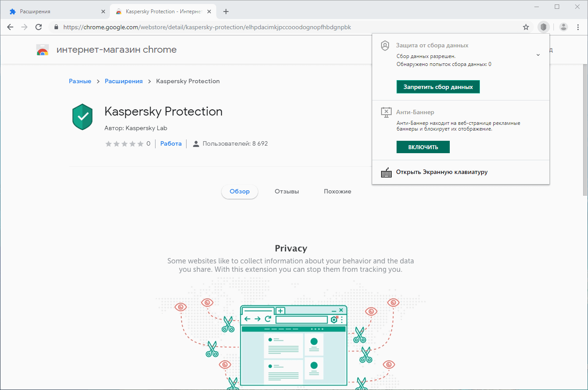Click the 'Разные' breadcrumb link

(80, 81)
